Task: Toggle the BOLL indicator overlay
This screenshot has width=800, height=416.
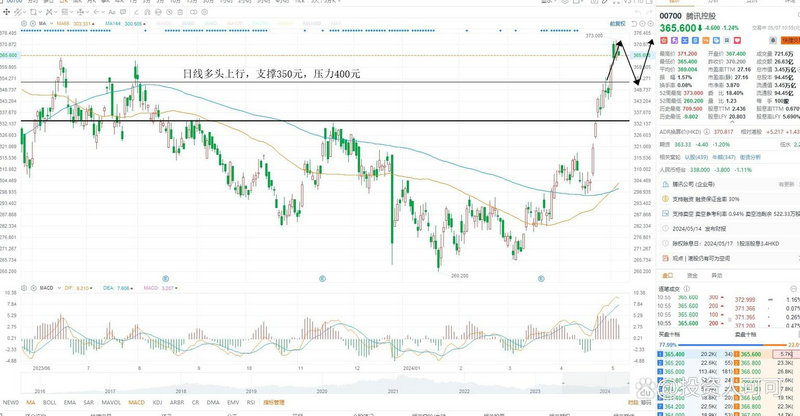Action: pyautogui.click(x=49, y=402)
